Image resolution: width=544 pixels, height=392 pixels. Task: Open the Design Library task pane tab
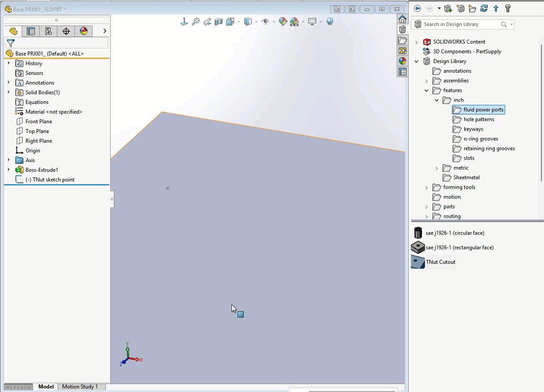[402, 30]
